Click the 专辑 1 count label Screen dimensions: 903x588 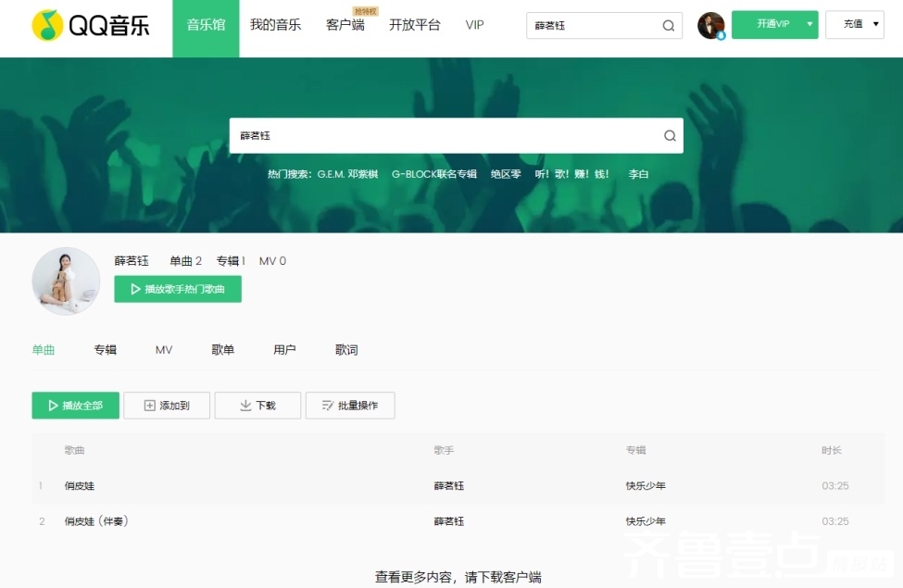pos(231,261)
